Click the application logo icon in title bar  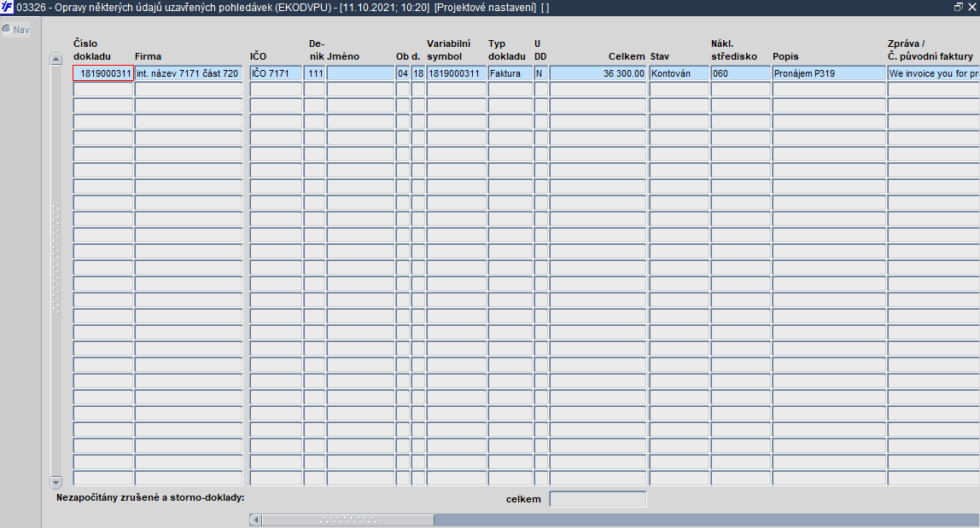[7, 8]
